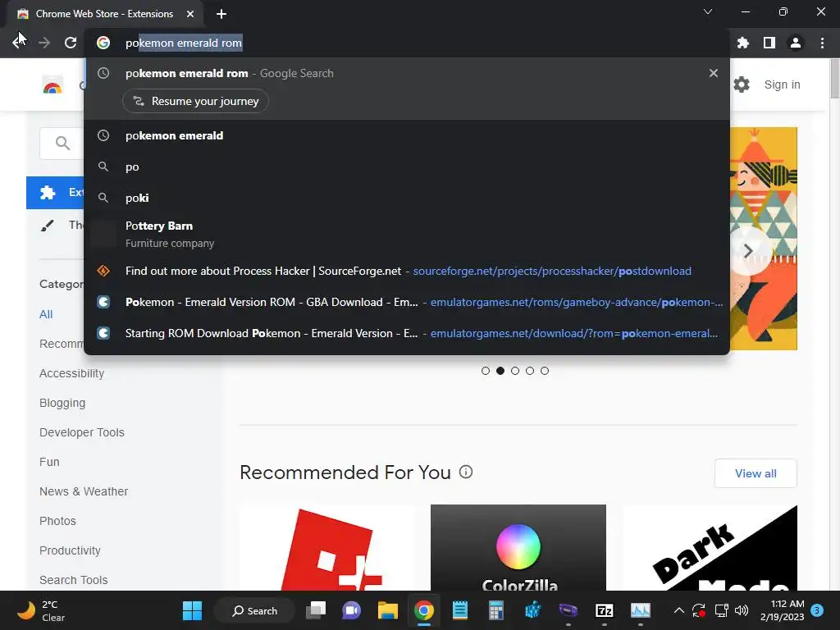Open Chrome's three-dot menu
The image size is (840, 630).
pos(822,43)
